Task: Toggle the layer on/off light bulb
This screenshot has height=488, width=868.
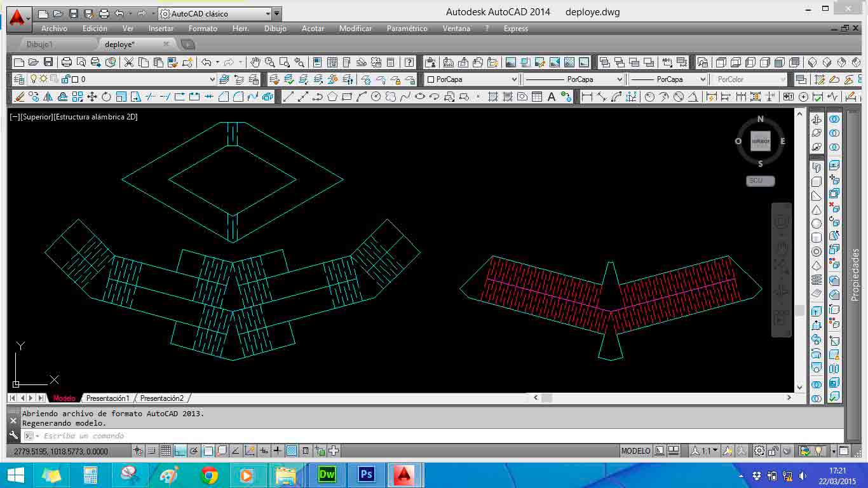Action: [x=33, y=79]
